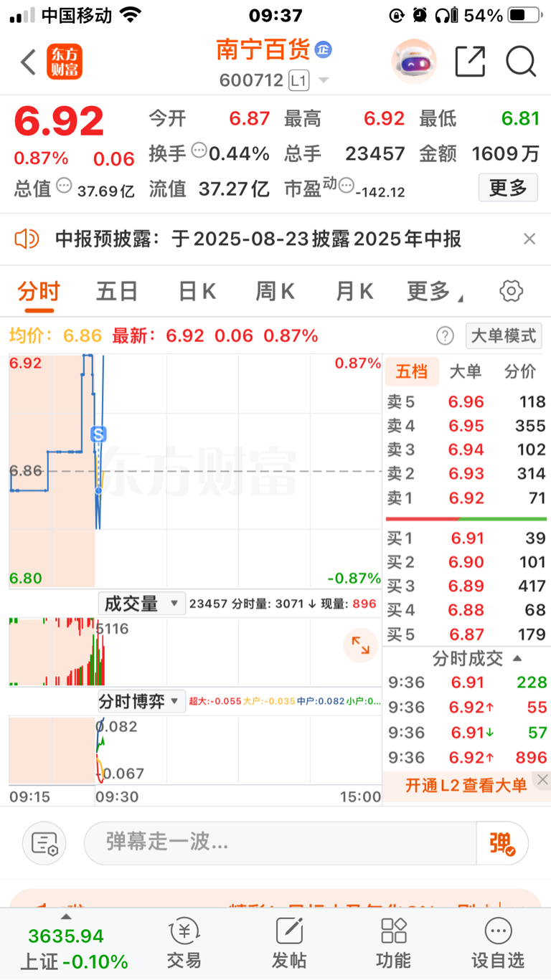Tap the robot assistant avatar icon
This screenshot has width=551, height=980.
tap(414, 62)
